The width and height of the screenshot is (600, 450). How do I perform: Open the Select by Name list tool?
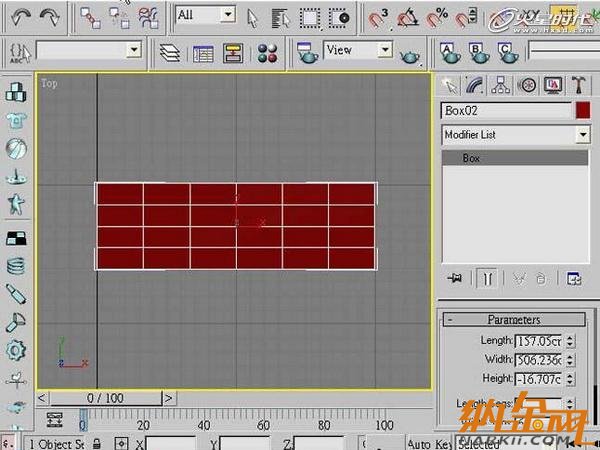pos(280,18)
